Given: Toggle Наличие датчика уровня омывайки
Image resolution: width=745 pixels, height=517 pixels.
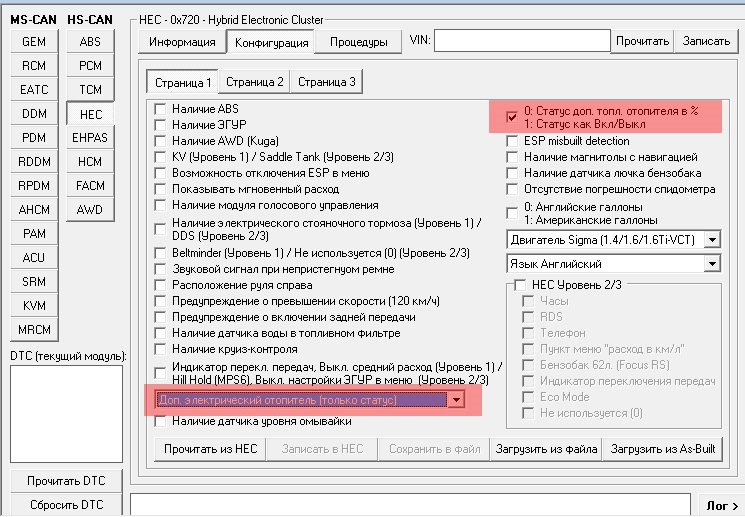Looking at the screenshot, I should [x=160, y=421].
